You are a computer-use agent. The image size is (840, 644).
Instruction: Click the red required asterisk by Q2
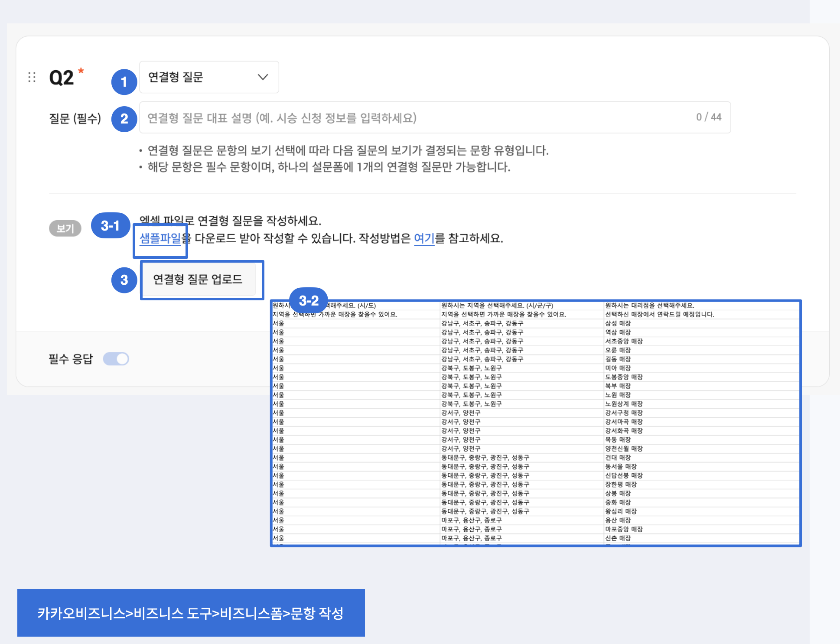click(x=81, y=71)
